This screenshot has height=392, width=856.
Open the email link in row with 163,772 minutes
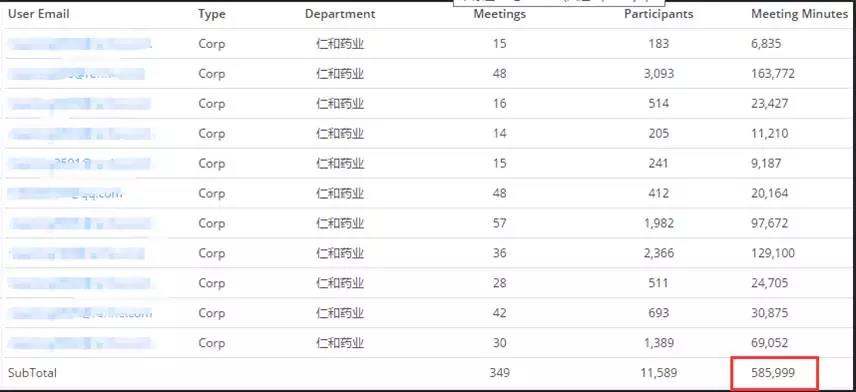[x=76, y=74]
